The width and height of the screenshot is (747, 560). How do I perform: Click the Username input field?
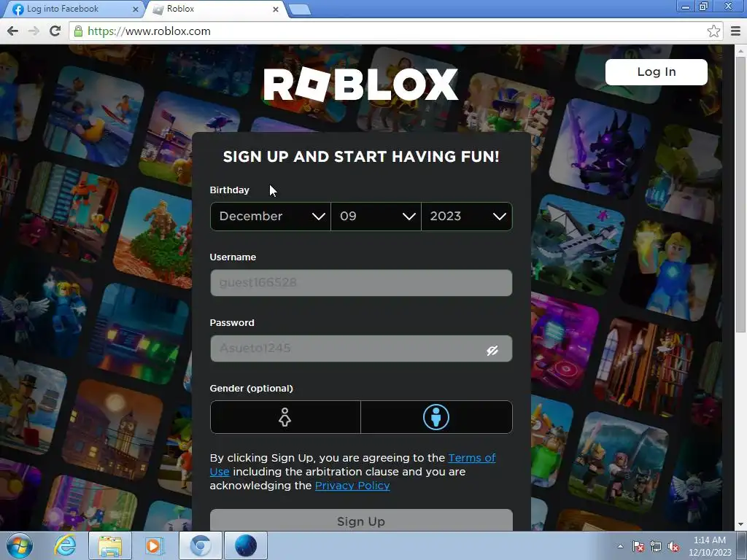pos(361,283)
